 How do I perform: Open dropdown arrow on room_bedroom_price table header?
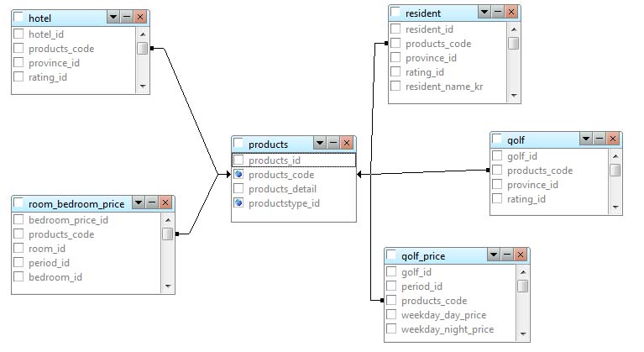tap(139, 202)
